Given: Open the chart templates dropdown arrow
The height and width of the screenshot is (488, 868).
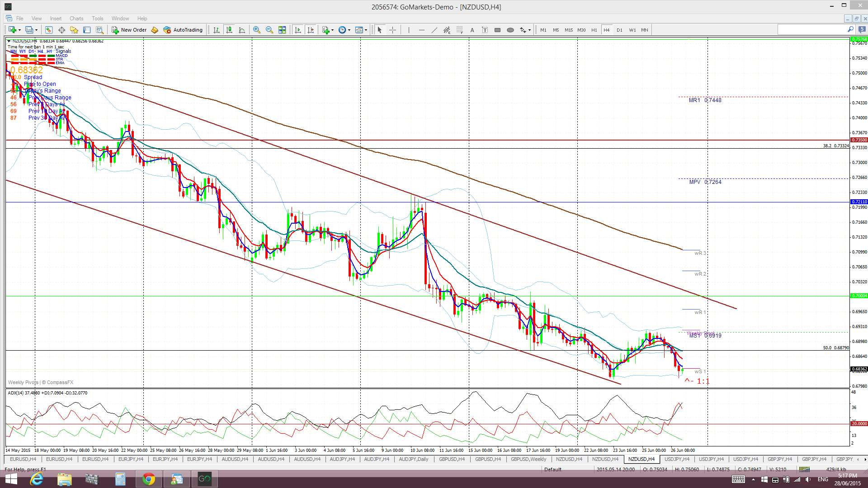Looking at the screenshot, I should 366,30.
